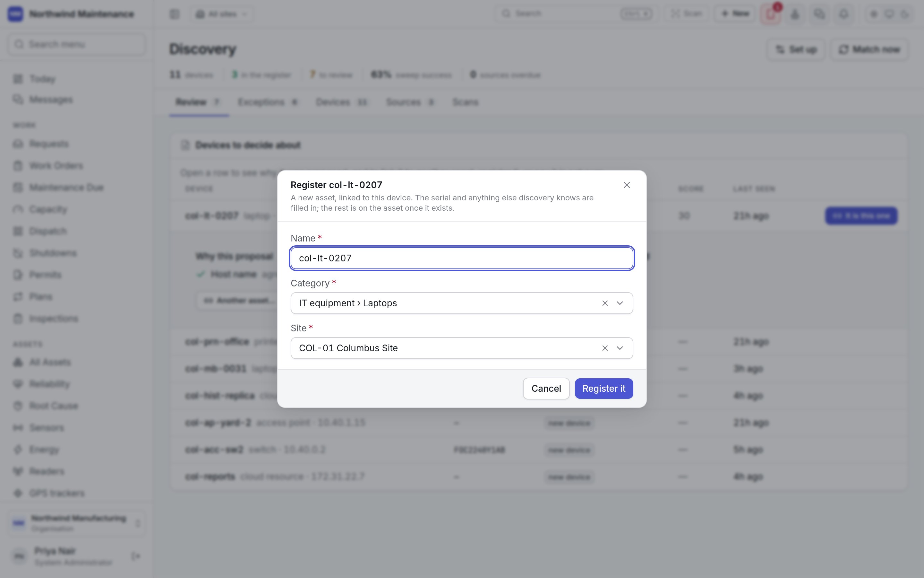Open the notifications bell icon
924x578 pixels.
(844, 14)
